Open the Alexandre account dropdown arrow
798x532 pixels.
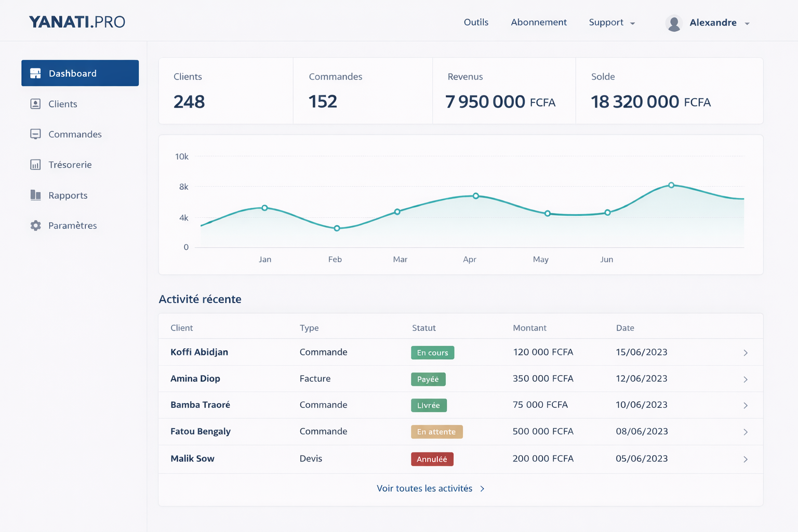coord(747,23)
